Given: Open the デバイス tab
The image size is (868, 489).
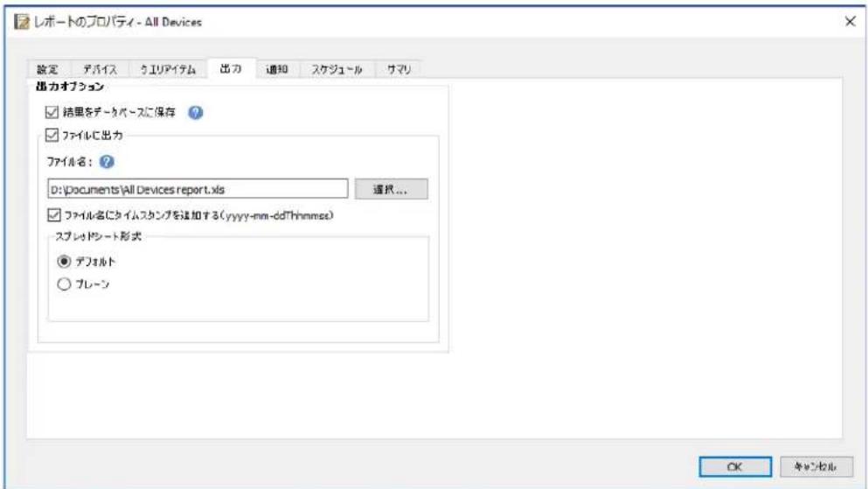Looking at the screenshot, I should click(101, 69).
